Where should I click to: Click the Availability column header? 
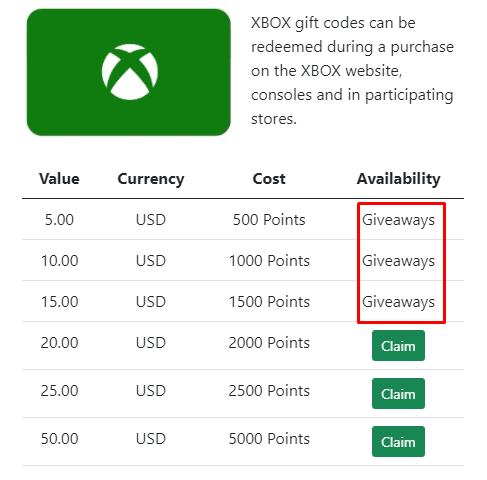(398, 179)
